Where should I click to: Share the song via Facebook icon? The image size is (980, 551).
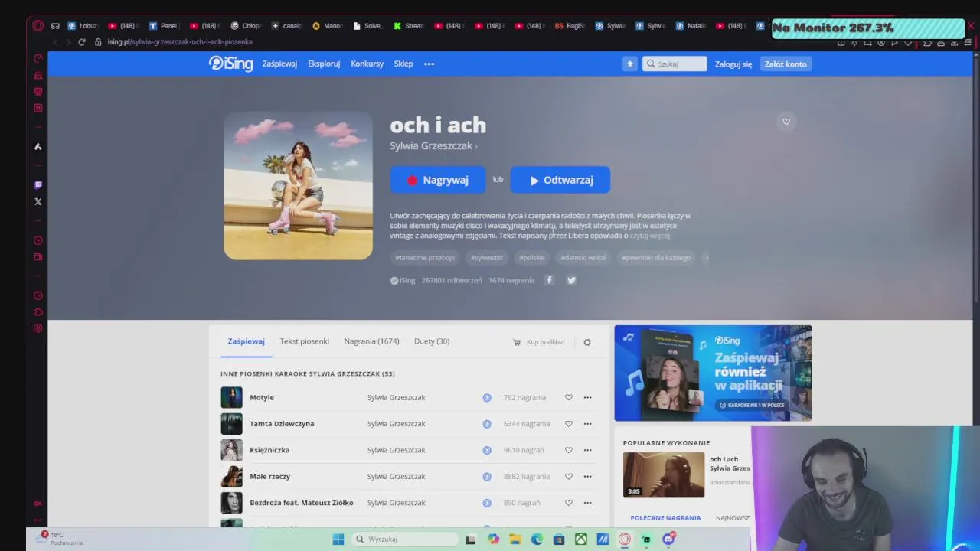pos(549,280)
